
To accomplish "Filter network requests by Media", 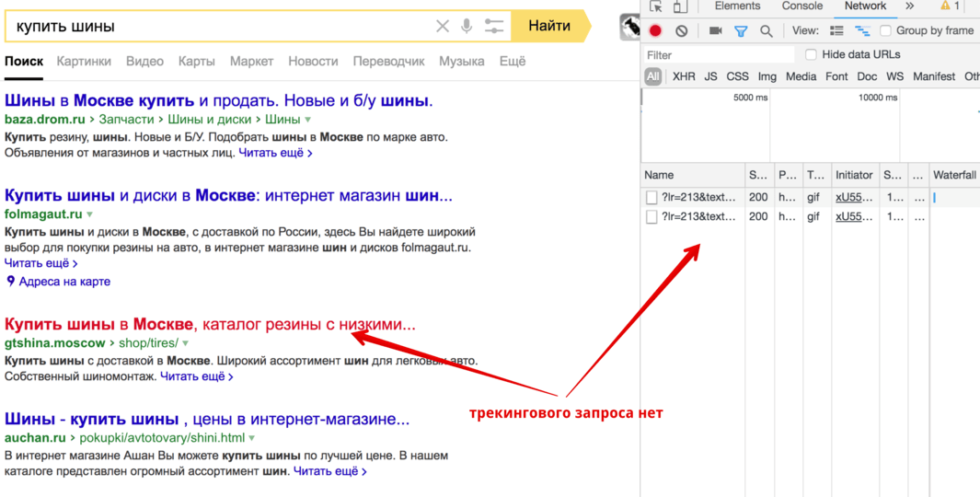I will pyautogui.click(x=801, y=76).
